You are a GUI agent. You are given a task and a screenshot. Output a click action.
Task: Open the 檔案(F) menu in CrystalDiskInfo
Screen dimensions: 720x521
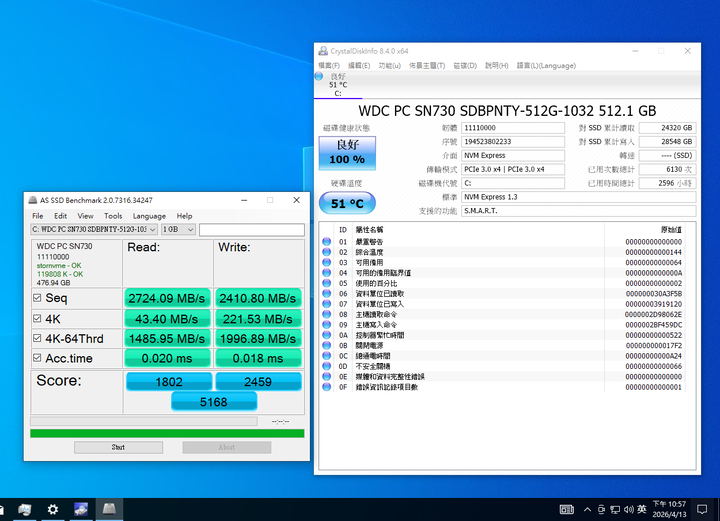tap(329, 66)
